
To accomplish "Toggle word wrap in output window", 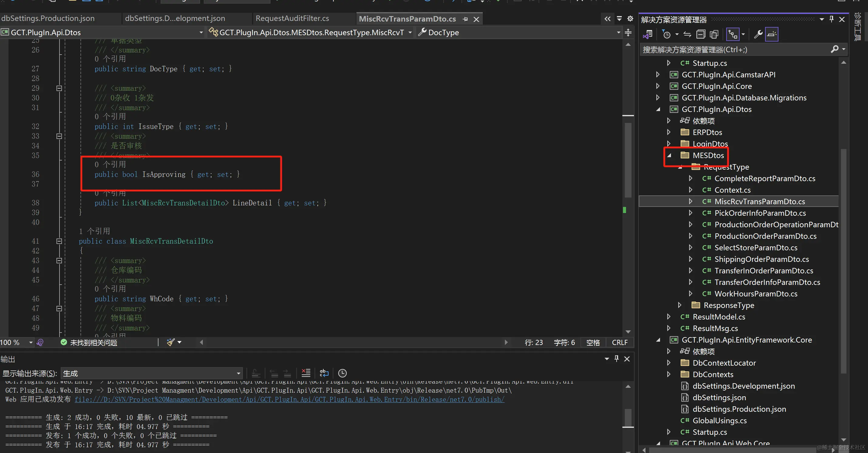I will click(x=324, y=373).
